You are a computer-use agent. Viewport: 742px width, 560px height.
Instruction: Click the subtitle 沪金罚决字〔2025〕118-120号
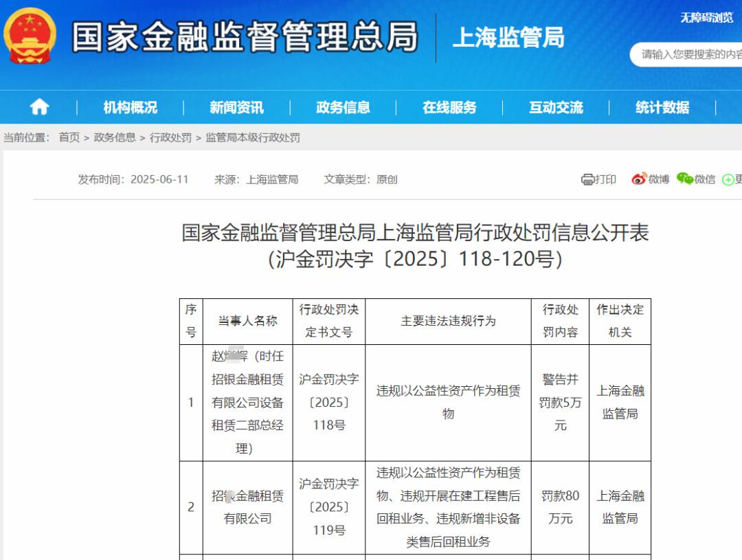415,259
